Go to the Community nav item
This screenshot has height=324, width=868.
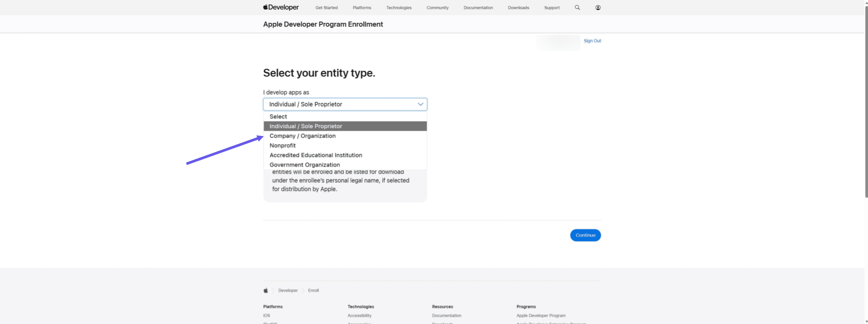437,8
